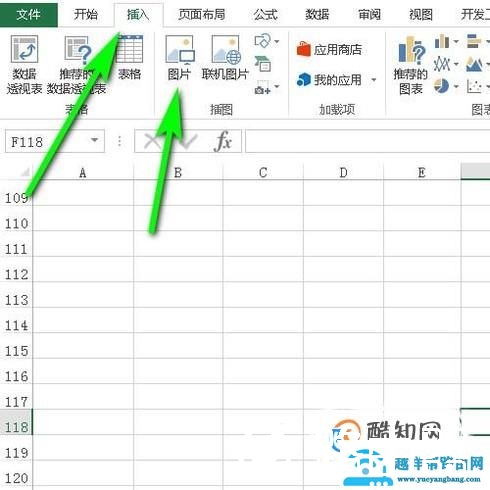Switch to the 公式 tab
The image size is (490, 490).
[x=265, y=14]
